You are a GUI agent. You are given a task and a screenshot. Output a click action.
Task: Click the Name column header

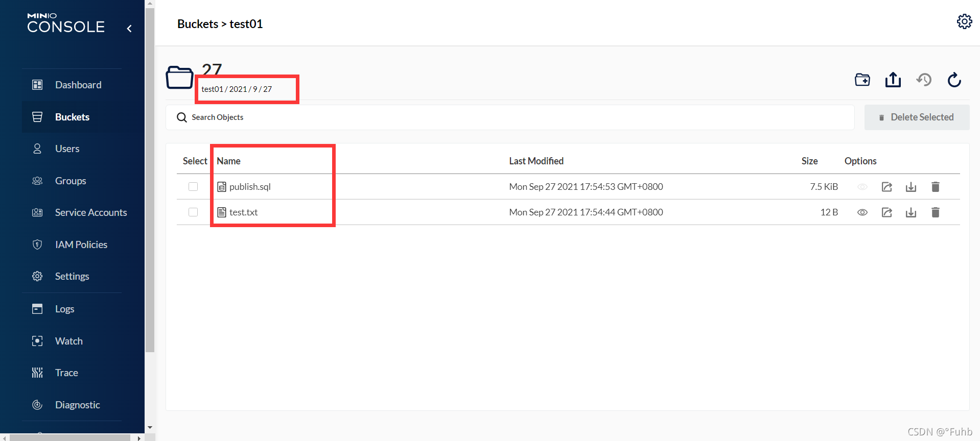(228, 161)
